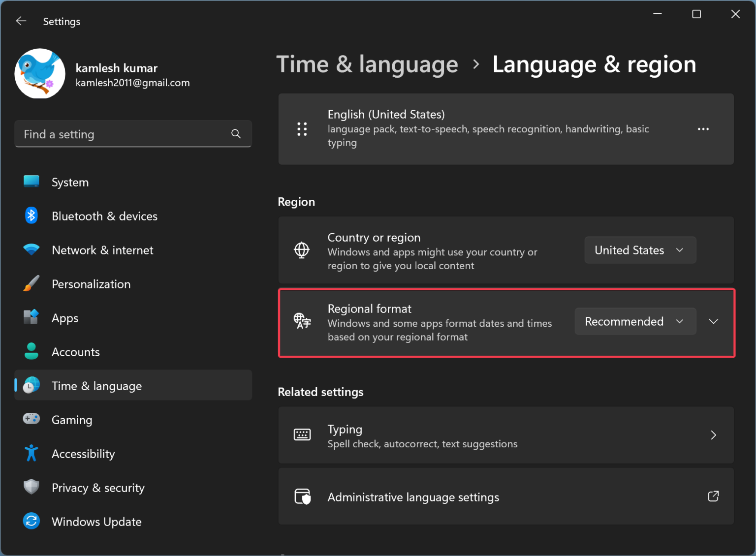Click Time & language breadcrumb

pos(367,64)
